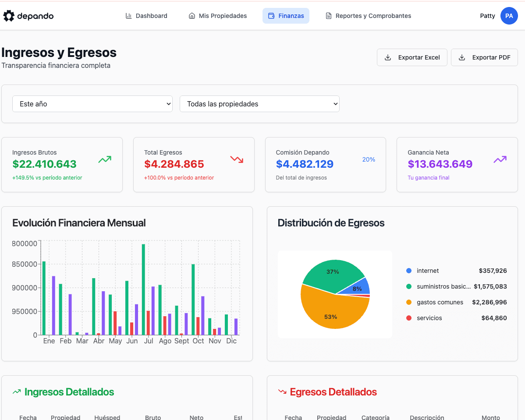Click the download icon in Exportar Excel
This screenshot has height=420, width=525.
click(x=388, y=57)
